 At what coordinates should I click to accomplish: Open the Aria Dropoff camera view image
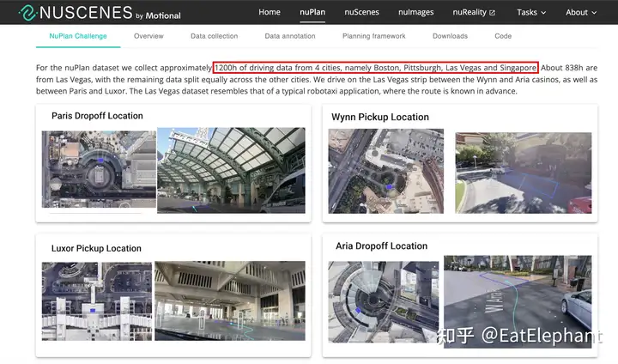[518, 301]
